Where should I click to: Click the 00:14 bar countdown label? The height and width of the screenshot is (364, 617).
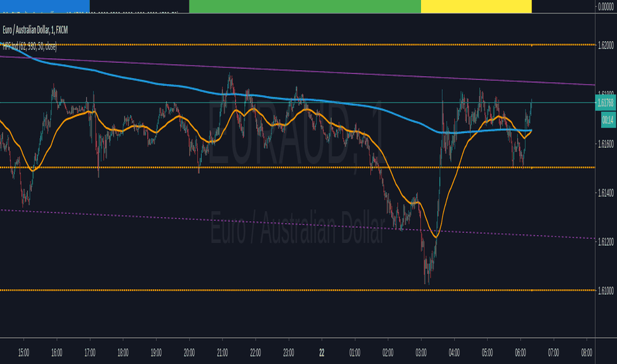pos(608,120)
